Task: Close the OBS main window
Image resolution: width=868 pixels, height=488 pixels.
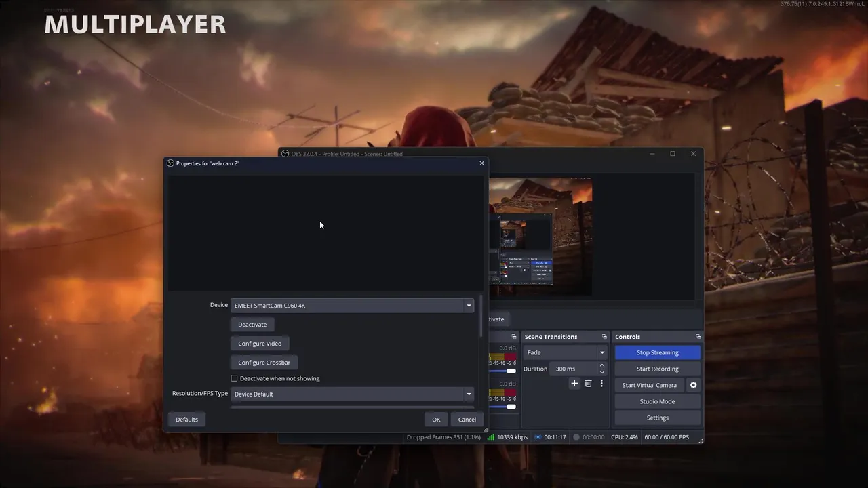Action: [693, 154]
